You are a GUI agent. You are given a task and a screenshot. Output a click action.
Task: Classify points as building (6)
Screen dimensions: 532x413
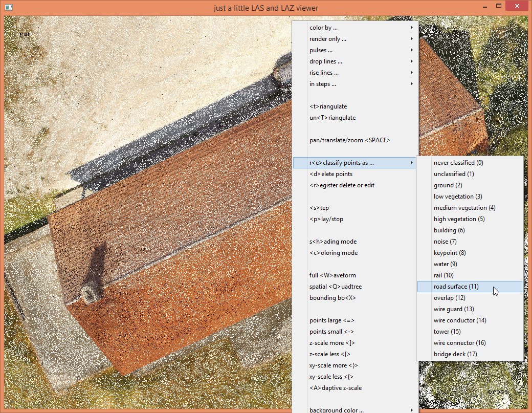tap(449, 230)
